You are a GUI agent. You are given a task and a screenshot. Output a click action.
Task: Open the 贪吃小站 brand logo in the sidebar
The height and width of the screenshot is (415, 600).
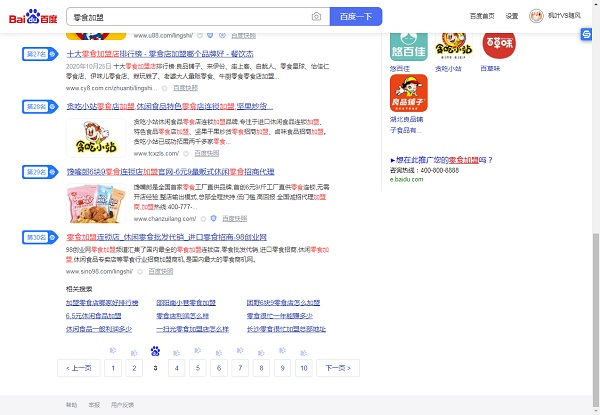pos(454,46)
